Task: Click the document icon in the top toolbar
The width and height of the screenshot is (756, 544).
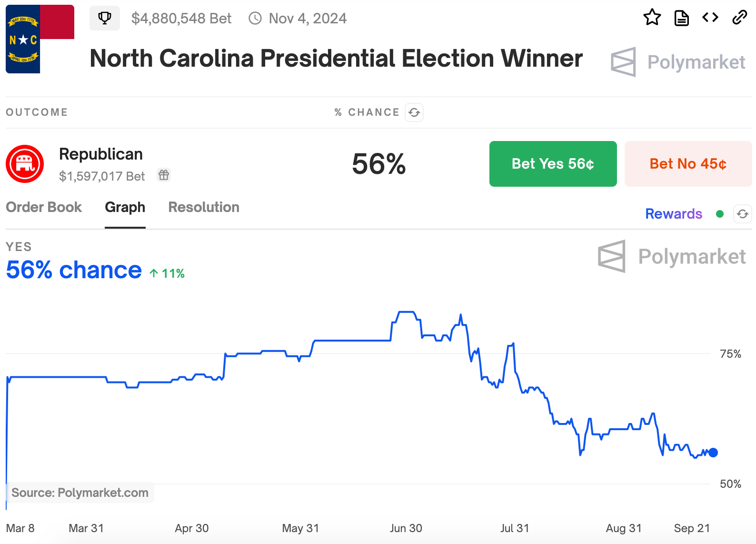Action: tap(681, 18)
